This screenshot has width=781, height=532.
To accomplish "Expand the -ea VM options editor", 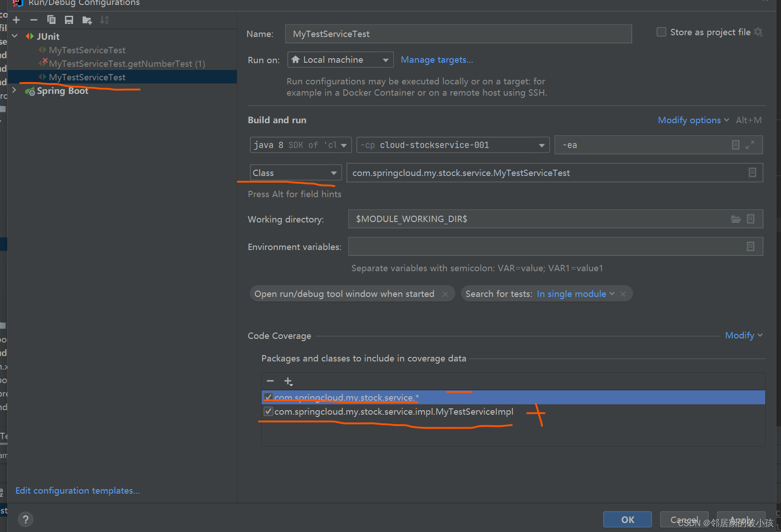I will point(750,145).
